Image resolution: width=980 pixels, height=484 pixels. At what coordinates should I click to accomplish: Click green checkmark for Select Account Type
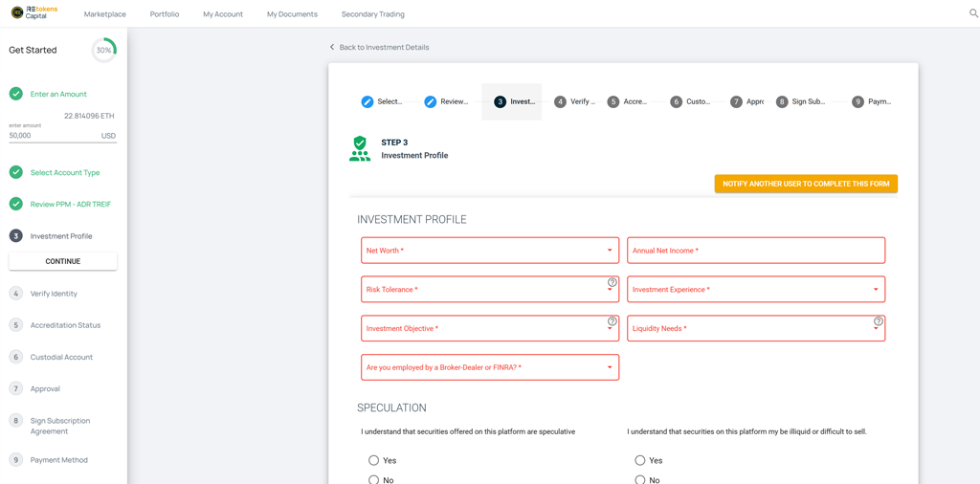(x=16, y=172)
